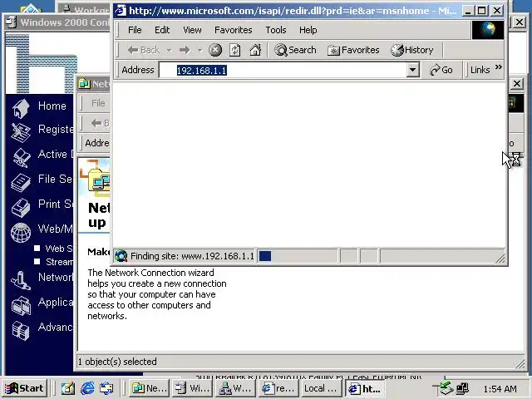Click the "1 object(s) selected" status bar text
Image resolution: width=532 pixels, height=399 pixels.
(x=117, y=362)
